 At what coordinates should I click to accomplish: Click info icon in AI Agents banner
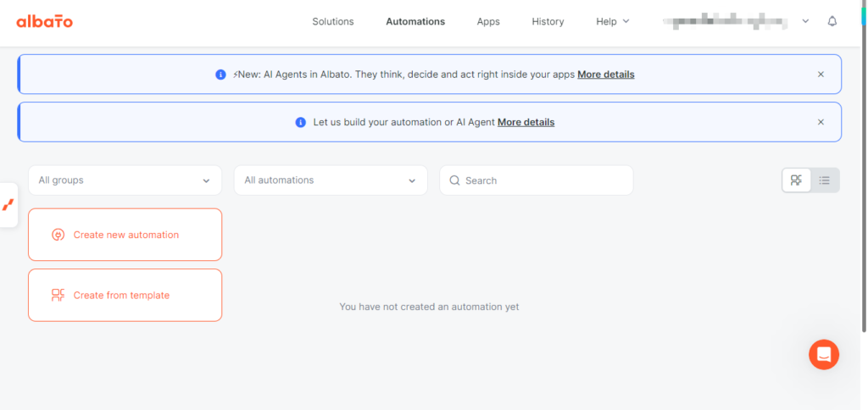[x=221, y=75]
